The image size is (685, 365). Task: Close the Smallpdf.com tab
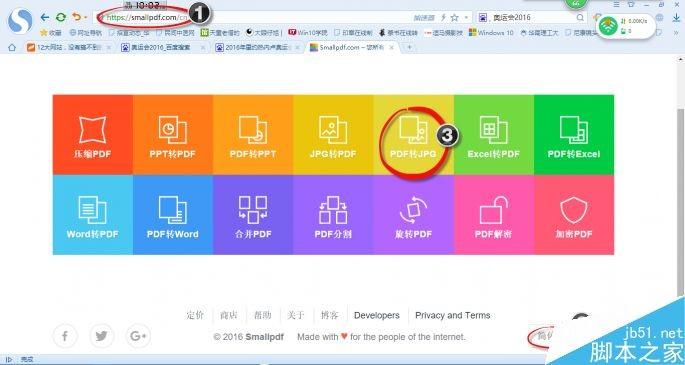click(391, 48)
